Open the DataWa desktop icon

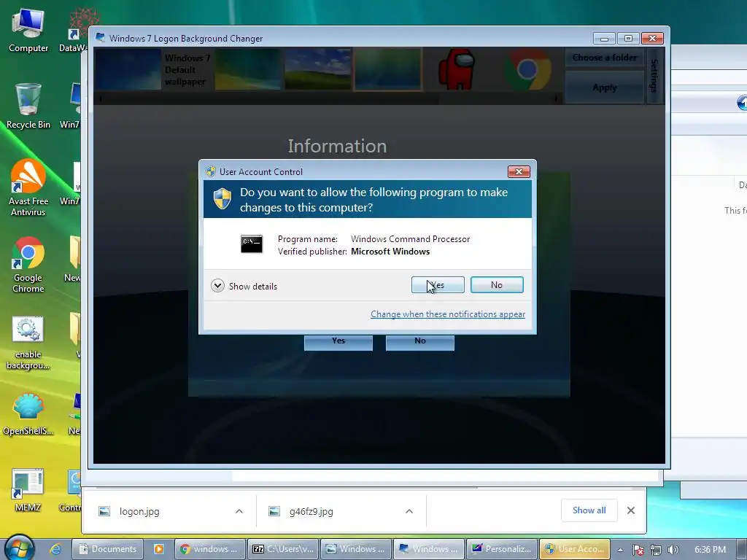(x=75, y=31)
